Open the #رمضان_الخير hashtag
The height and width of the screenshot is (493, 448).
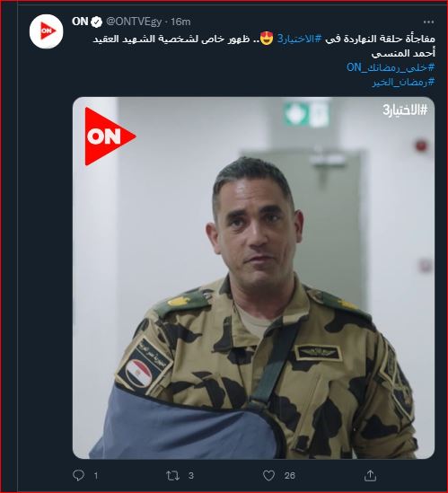coord(404,82)
